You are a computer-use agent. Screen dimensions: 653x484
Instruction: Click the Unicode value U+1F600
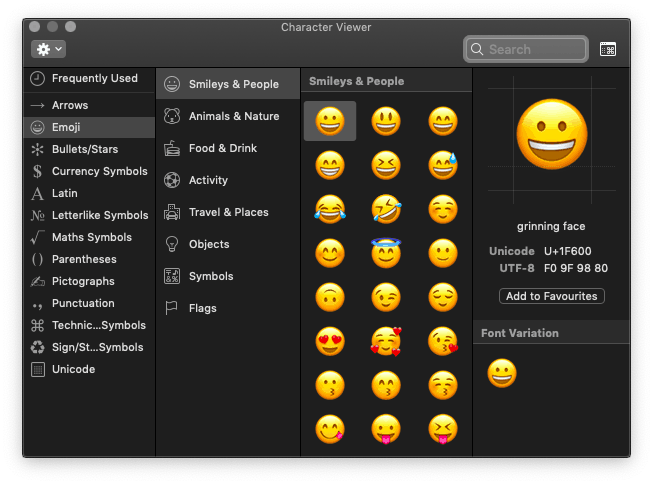pyautogui.click(x=567, y=251)
